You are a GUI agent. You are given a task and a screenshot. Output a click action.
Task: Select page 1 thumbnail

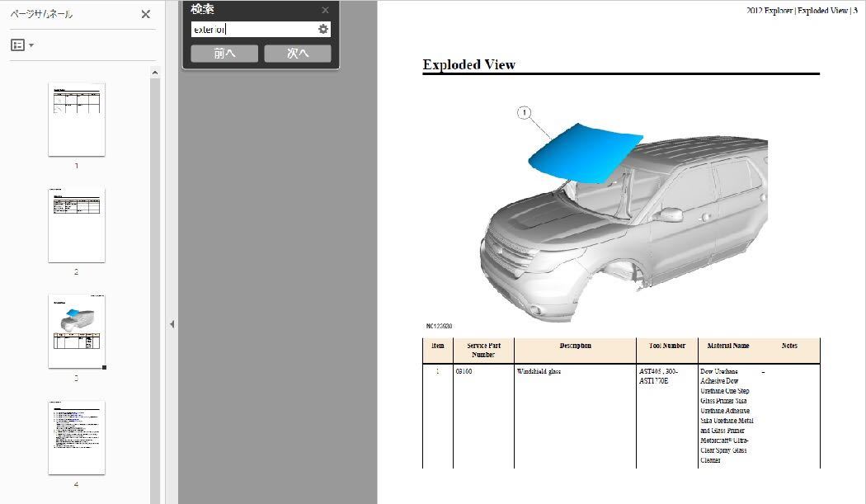(x=76, y=120)
